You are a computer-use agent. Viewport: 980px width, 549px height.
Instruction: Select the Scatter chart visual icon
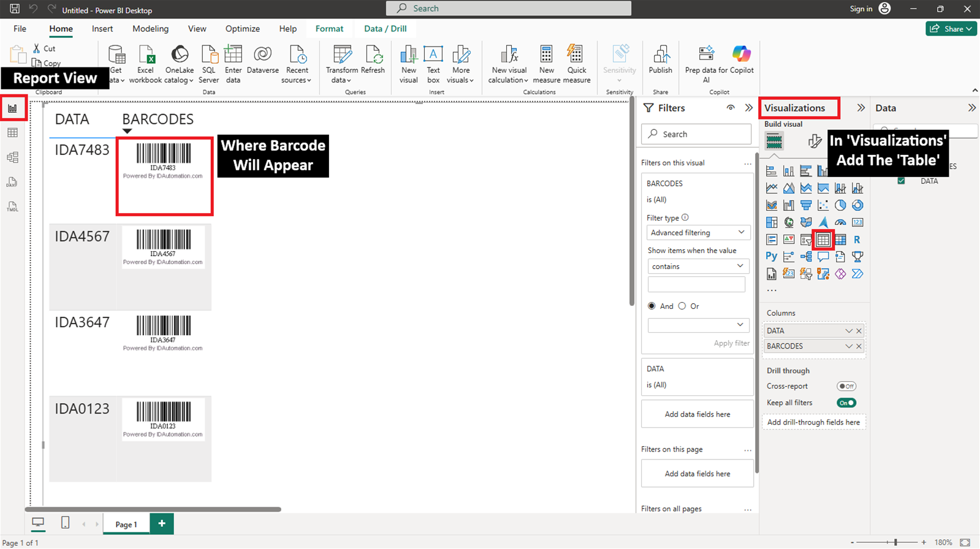pyautogui.click(x=823, y=205)
